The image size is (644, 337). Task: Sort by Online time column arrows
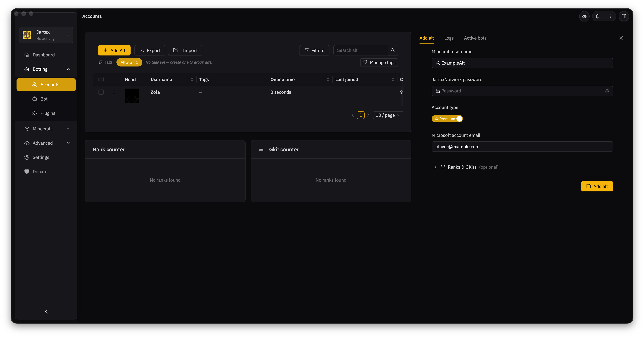click(x=328, y=79)
